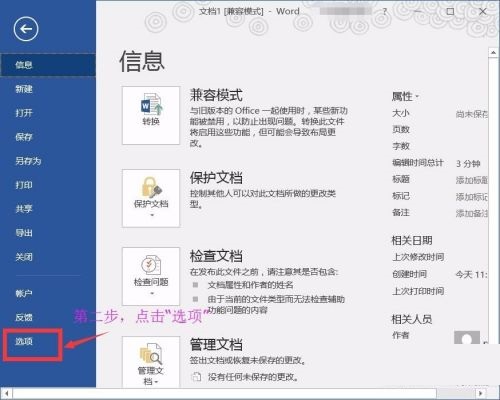500x400 pixels.
Task: Click the 转换 document convert icon
Action: pos(151,115)
